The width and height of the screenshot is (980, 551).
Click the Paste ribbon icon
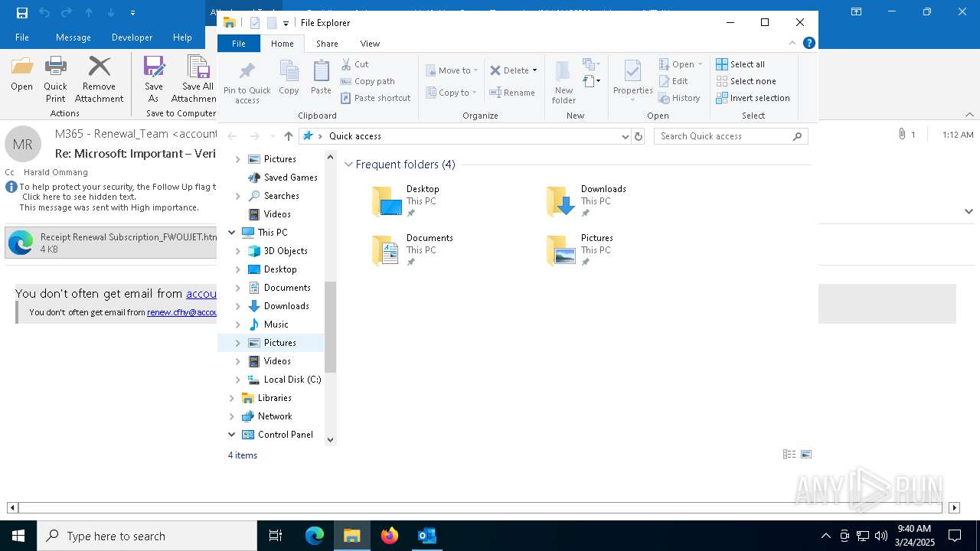click(x=321, y=78)
